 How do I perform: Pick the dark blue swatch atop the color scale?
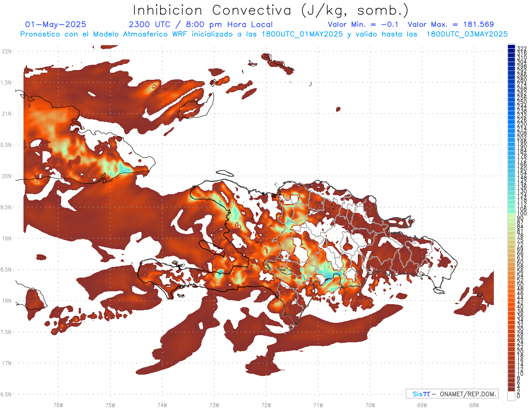pos(511,47)
